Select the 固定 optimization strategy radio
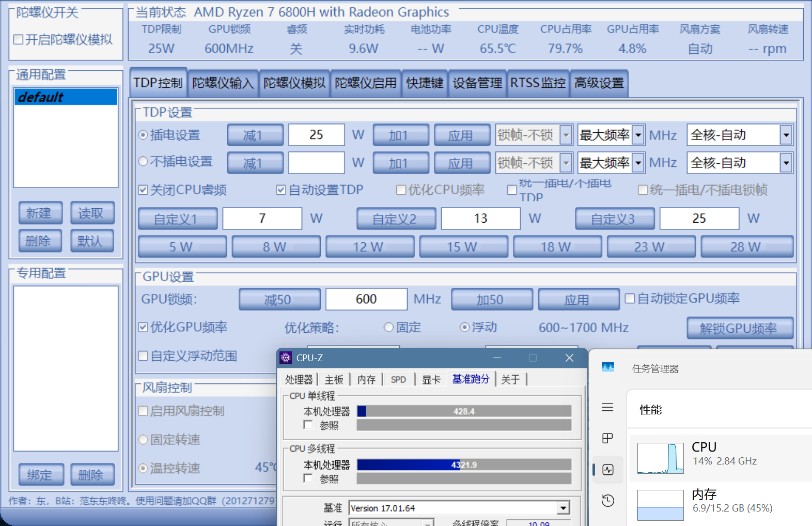 [x=389, y=327]
